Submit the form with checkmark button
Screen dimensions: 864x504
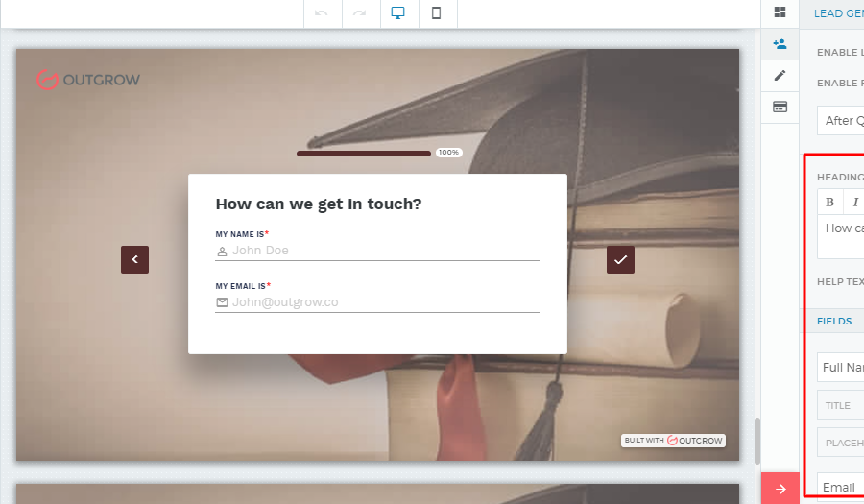click(620, 259)
